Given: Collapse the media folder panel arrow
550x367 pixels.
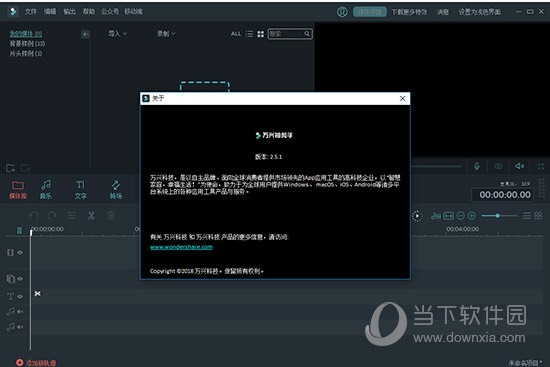Looking at the screenshot, I should click(85, 34).
